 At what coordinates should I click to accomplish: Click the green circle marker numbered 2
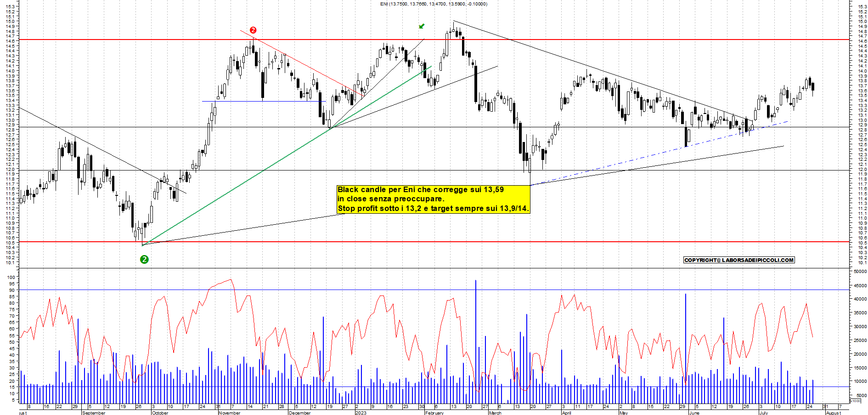tap(144, 259)
